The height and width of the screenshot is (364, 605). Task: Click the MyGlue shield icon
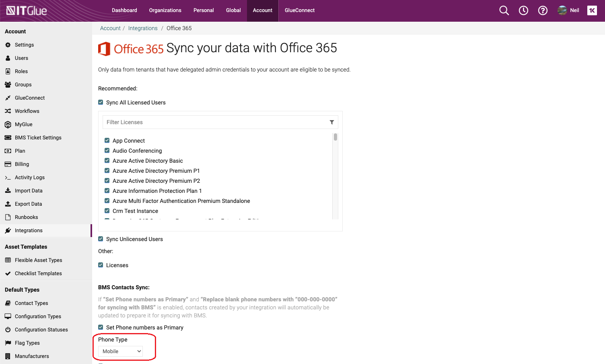pos(8,125)
